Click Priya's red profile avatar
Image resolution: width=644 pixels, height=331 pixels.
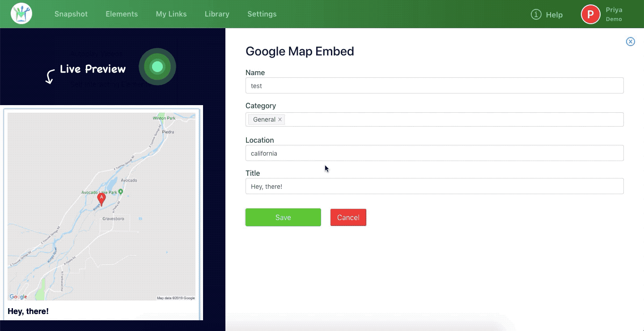[590, 14]
